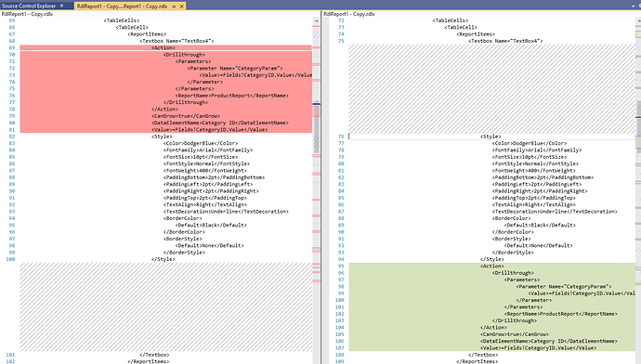Click the <Textbox Name="TextBox4"> line on right

tap(505, 41)
